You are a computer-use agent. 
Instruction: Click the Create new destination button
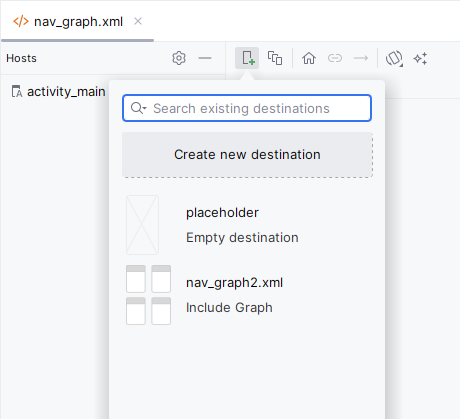click(x=247, y=155)
